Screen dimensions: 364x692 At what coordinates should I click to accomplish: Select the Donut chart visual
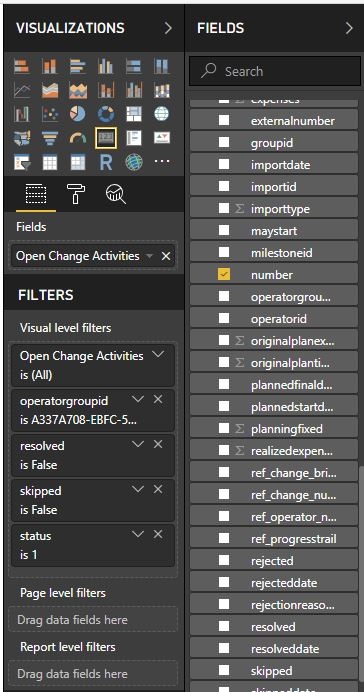(x=105, y=114)
